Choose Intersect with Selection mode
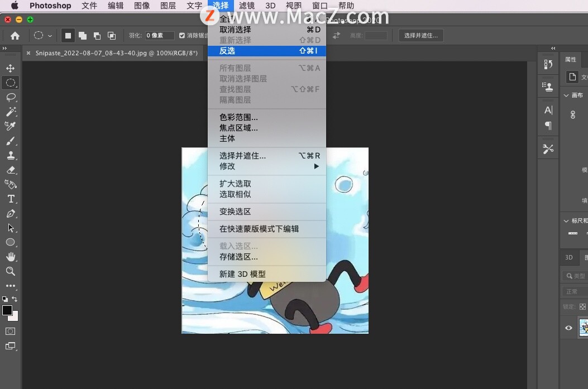 tap(111, 36)
